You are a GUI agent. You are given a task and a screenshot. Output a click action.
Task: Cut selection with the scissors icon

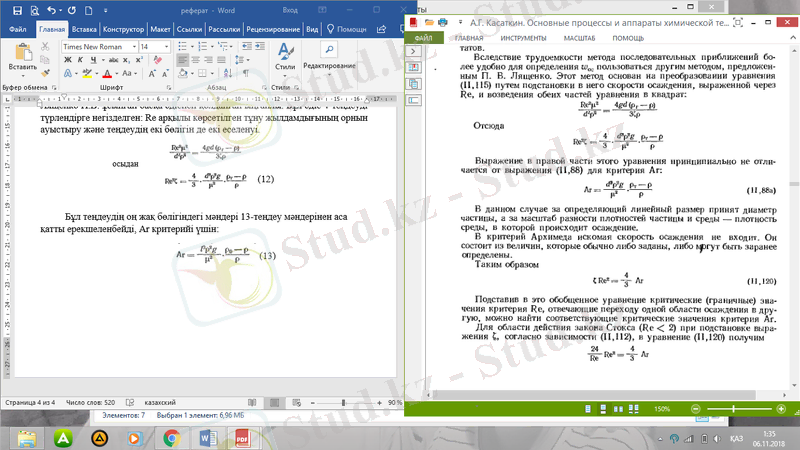click(45, 46)
